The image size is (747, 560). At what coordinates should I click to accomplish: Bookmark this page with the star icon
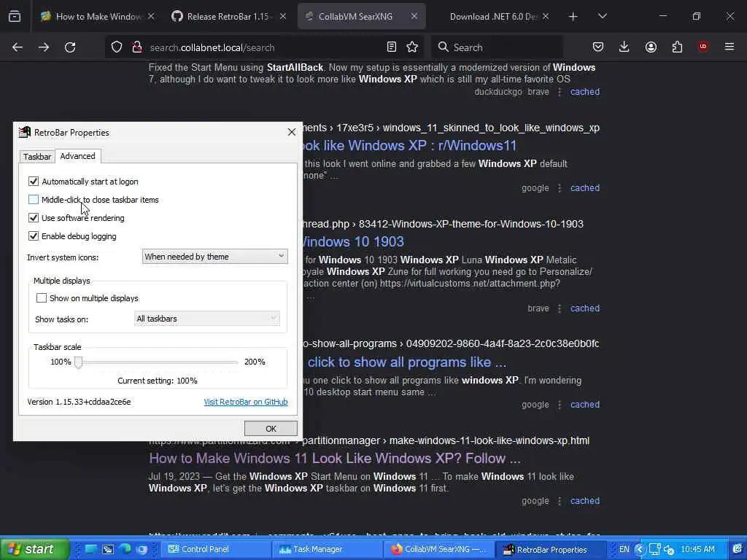[x=412, y=47]
